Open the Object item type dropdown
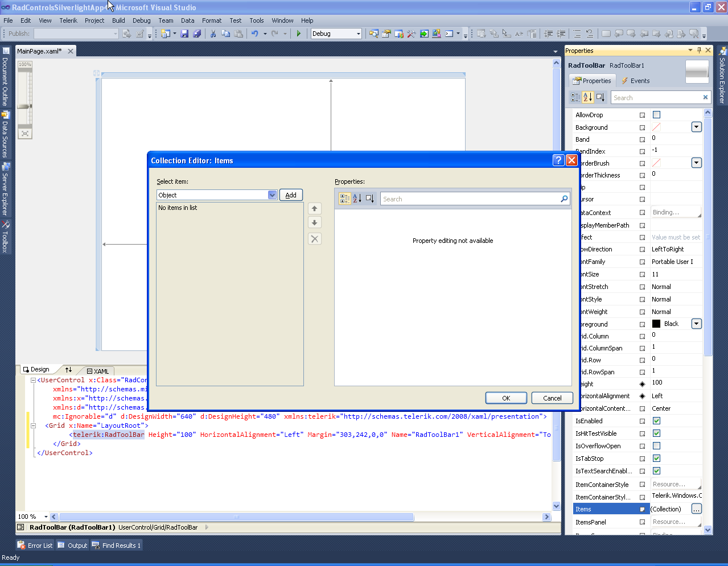This screenshot has width=728, height=566. 272,195
